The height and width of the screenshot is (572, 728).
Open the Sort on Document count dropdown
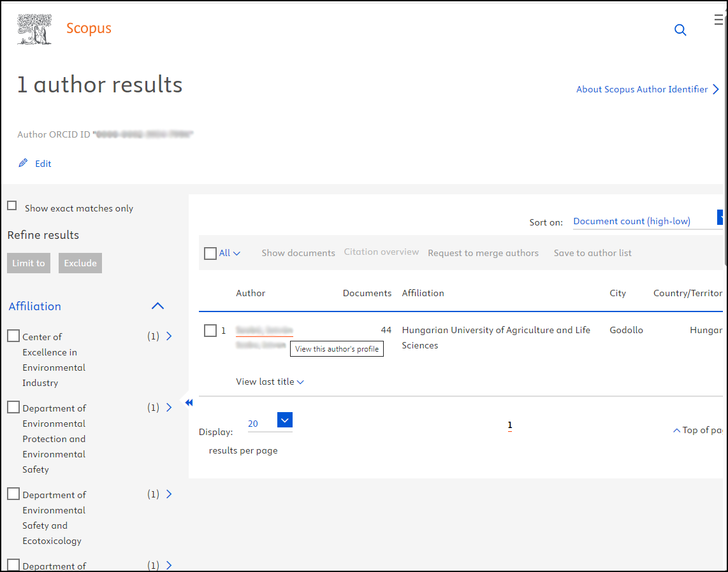pyautogui.click(x=648, y=221)
